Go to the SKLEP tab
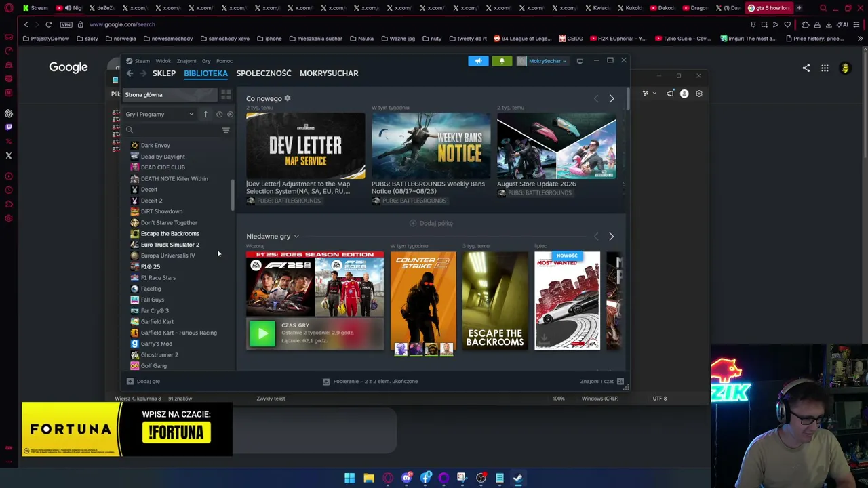 [x=164, y=73]
